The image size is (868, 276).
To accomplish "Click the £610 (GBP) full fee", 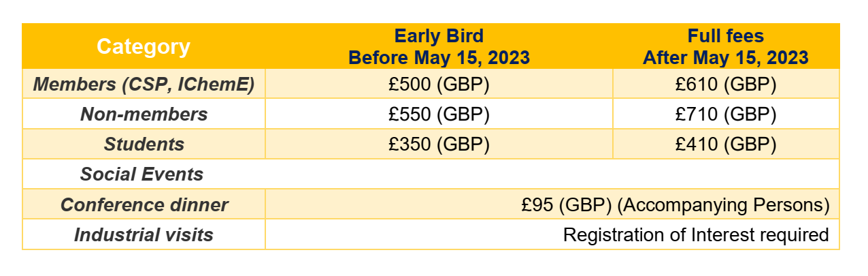I will coord(726,85).
